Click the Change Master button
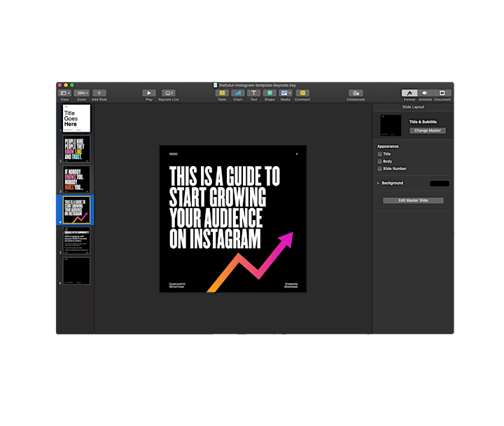The height and width of the screenshot is (426, 504). pos(428,130)
